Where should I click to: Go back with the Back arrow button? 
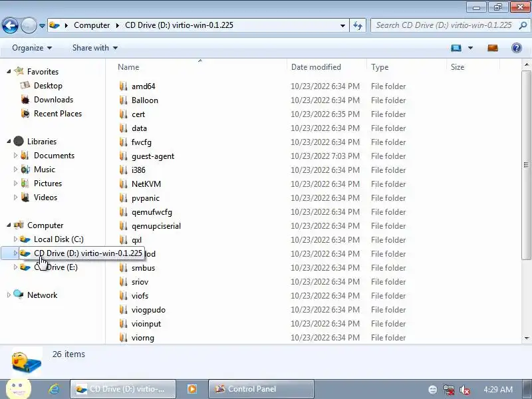pyautogui.click(x=10, y=25)
